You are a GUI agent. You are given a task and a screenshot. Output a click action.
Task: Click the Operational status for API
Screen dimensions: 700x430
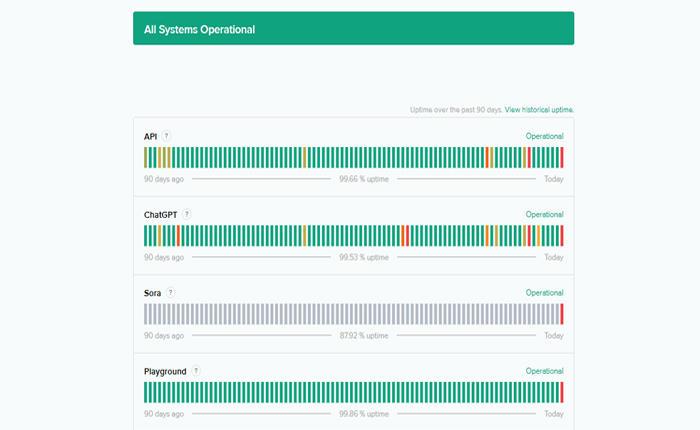tap(544, 136)
